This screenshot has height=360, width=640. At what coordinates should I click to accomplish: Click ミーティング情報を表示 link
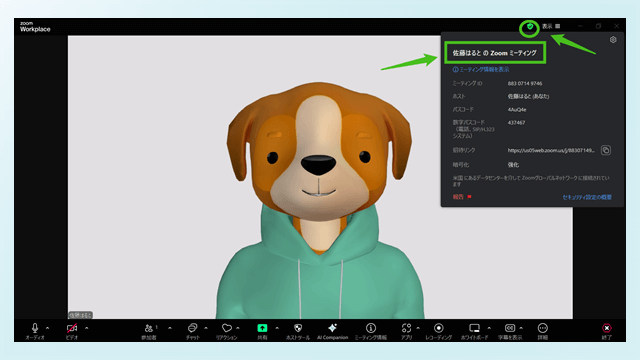tap(481, 70)
